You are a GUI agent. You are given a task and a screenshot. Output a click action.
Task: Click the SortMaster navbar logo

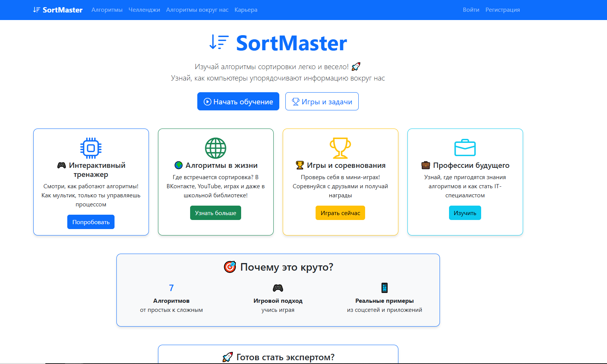click(58, 10)
